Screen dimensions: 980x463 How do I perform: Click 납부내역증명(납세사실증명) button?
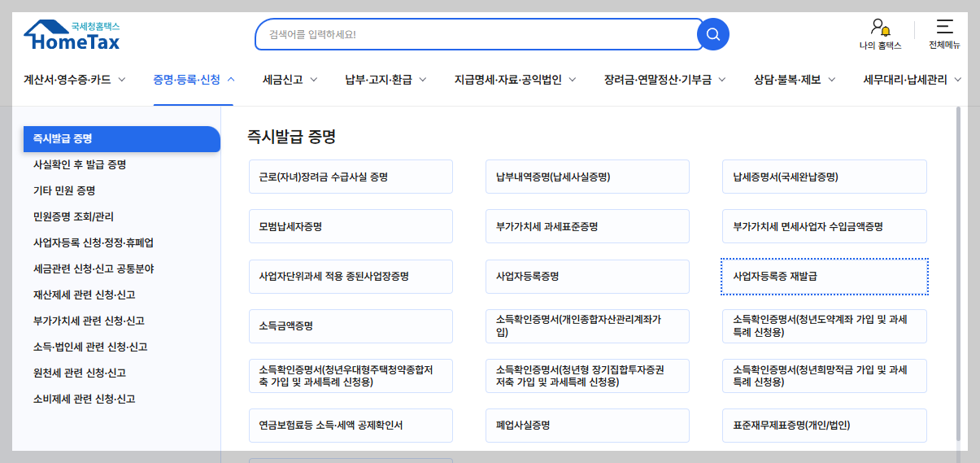pos(587,177)
